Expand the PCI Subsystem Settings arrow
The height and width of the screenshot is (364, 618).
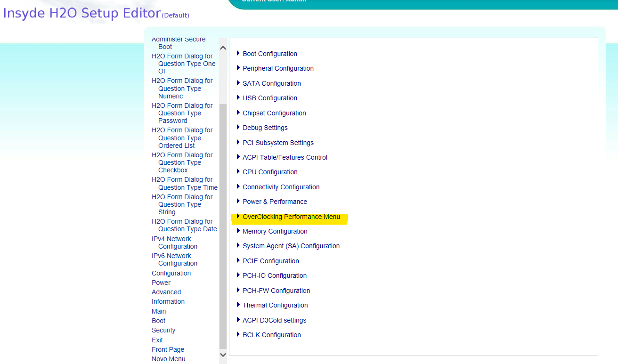pyautogui.click(x=238, y=142)
